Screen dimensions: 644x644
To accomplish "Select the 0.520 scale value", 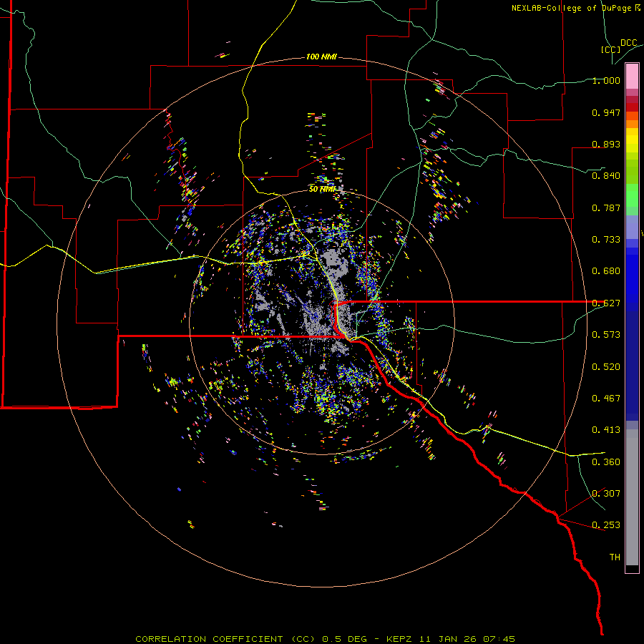I will pos(606,367).
